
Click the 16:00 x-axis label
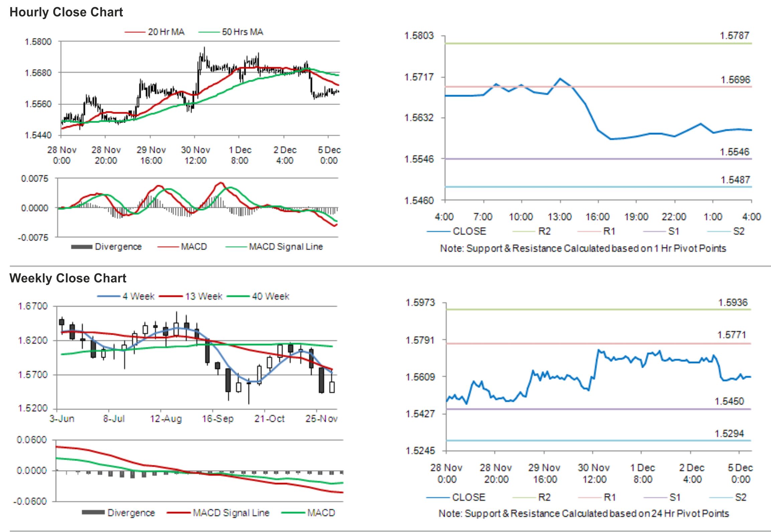(x=598, y=217)
